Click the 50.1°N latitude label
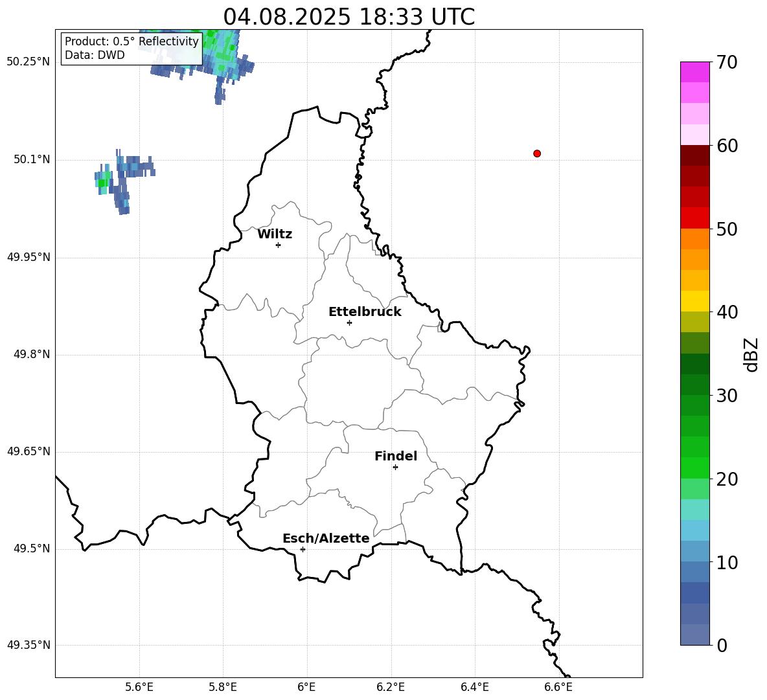767x700 pixels. (32, 160)
